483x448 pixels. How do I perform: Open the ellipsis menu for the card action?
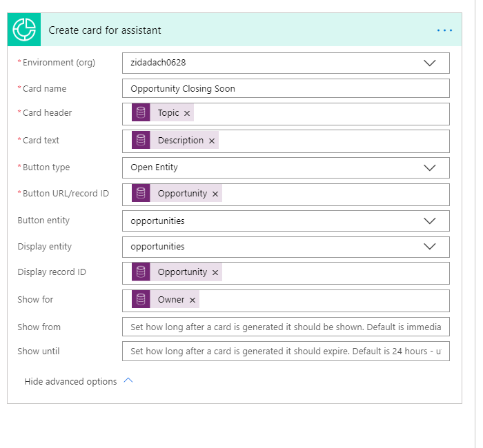[444, 30]
